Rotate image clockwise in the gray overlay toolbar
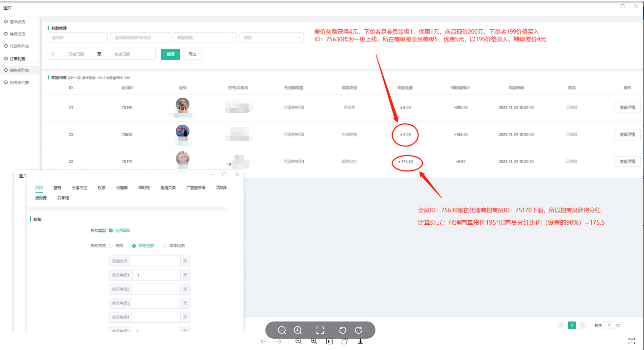Viewport: 644px width, 350px height. [x=359, y=330]
